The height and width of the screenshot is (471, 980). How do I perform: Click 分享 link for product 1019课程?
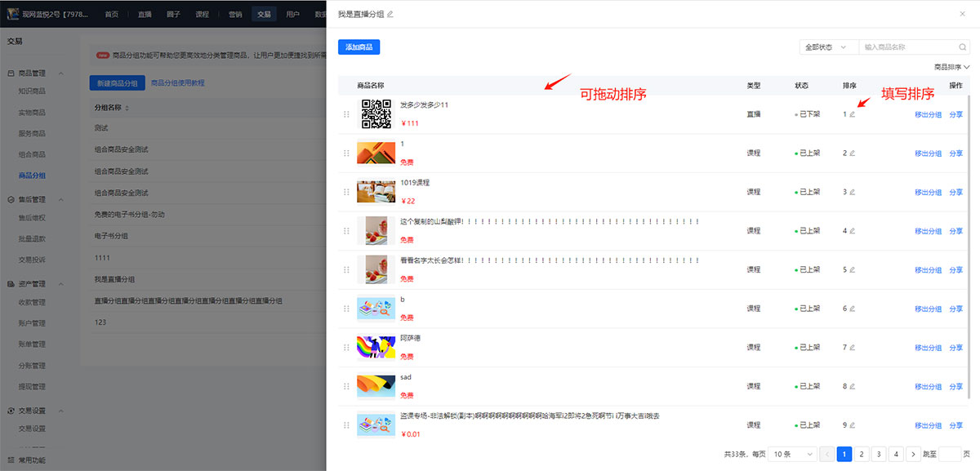coord(955,193)
